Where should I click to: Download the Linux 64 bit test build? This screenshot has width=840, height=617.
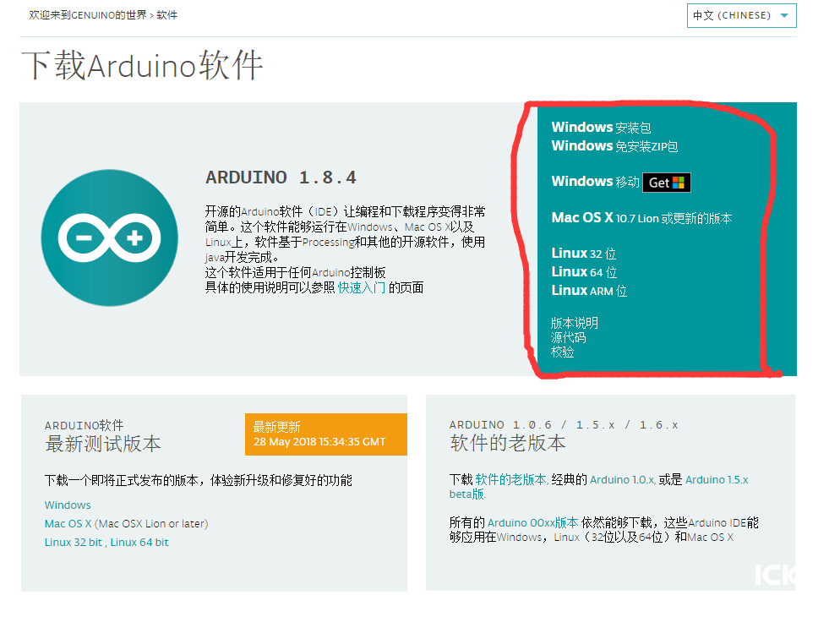pos(139,543)
